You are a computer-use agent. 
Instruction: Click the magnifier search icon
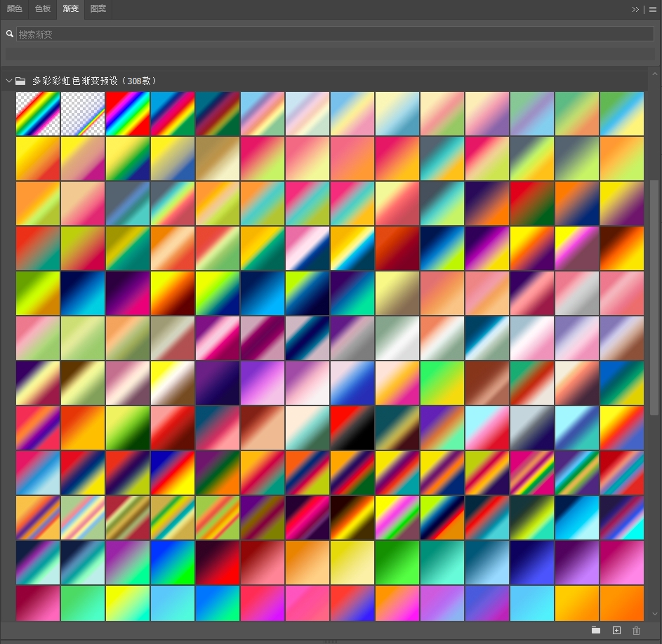pyautogui.click(x=9, y=34)
